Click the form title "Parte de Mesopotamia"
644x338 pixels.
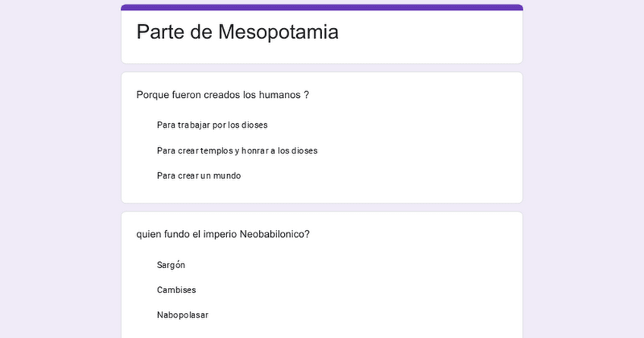[x=237, y=32]
